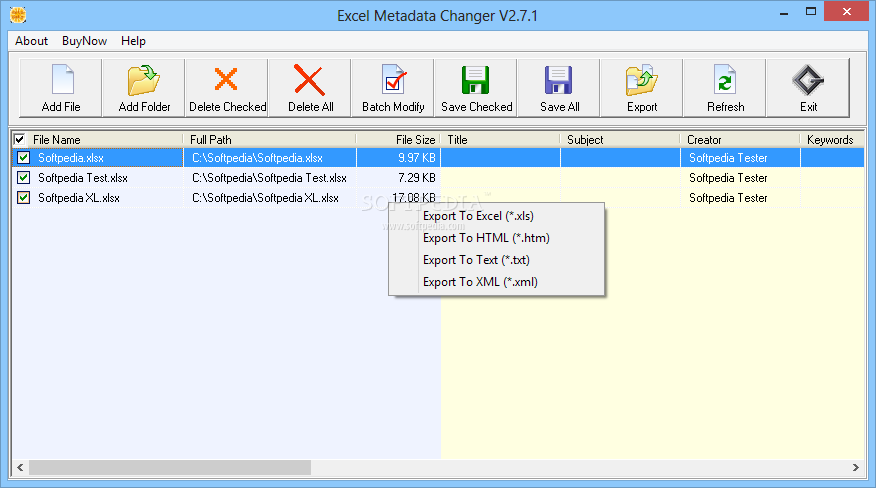Click the Delete All red X icon
Viewport: 876px width, 488px height.
pyautogui.click(x=310, y=80)
